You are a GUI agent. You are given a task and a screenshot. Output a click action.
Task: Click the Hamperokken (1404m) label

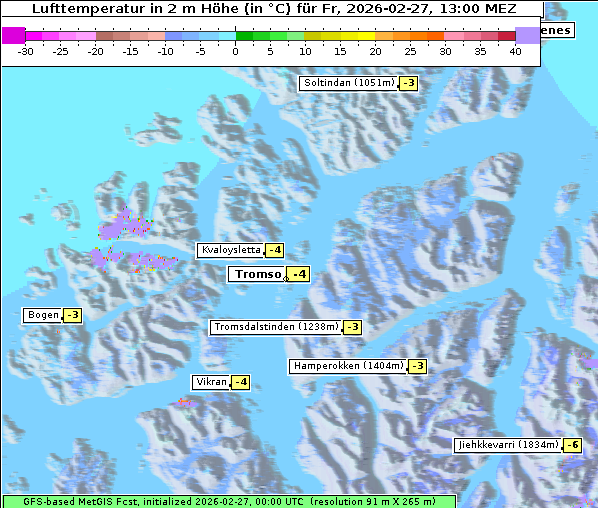tap(348, 366)
